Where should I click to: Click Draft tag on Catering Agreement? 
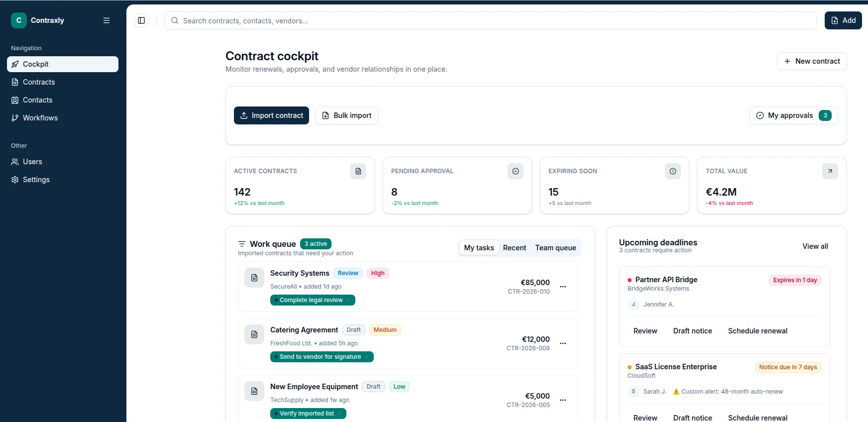coord(354,330)
